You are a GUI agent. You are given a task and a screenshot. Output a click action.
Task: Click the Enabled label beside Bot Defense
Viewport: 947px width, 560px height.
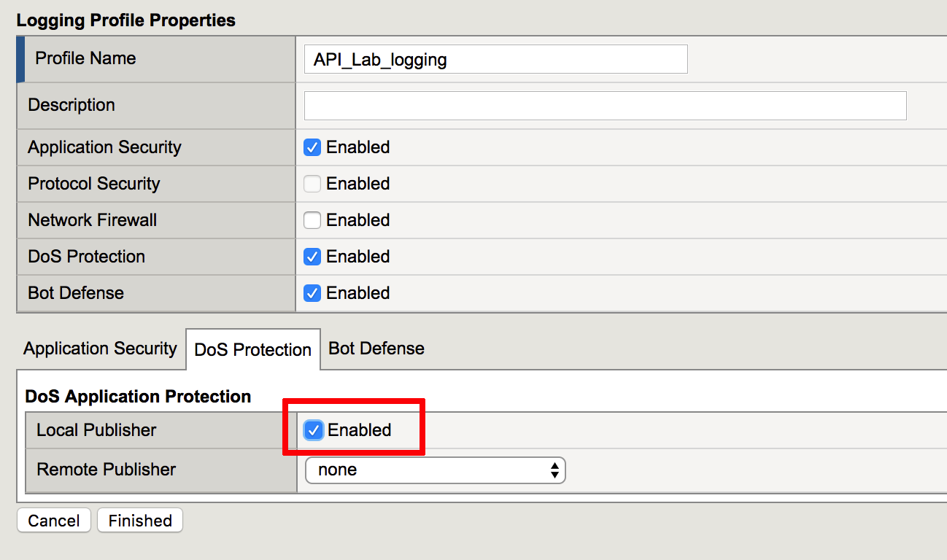358,293
